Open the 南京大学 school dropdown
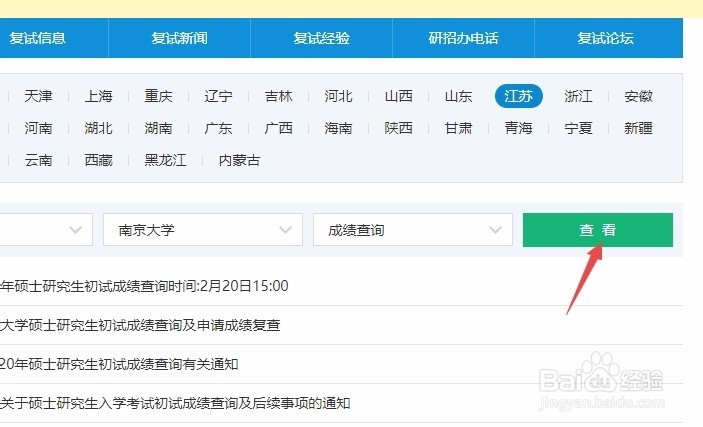The image size is (703, 427). click(203, 230)
